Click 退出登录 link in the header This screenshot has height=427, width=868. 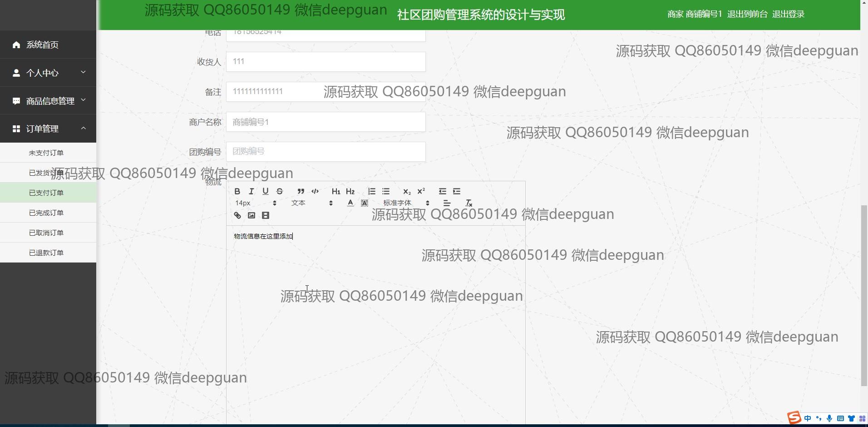pyautogui.click(x=788, y=14)
